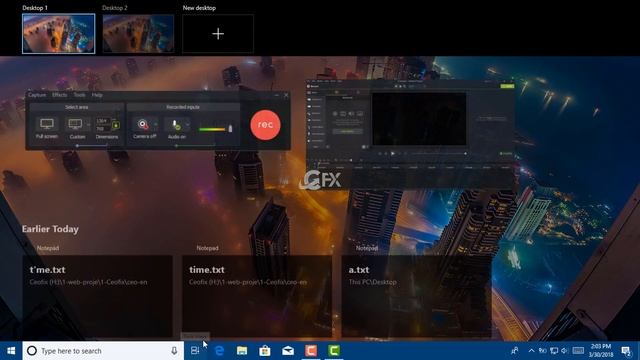Minimize the recorder window
Image resolution: width=640 pixels, height=360 pixels.
click(276, 95)
